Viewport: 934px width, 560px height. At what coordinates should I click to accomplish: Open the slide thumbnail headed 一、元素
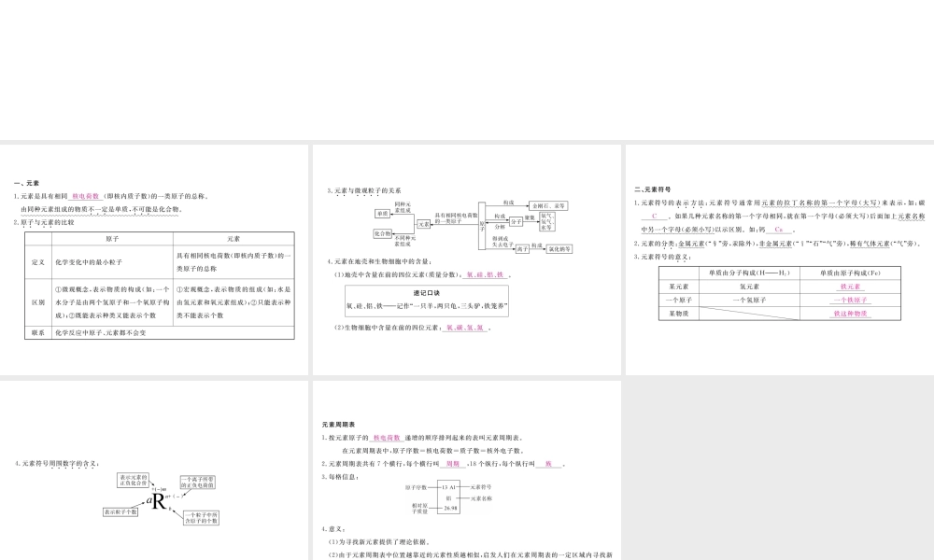pyautogui.click(x=154, y=259)
